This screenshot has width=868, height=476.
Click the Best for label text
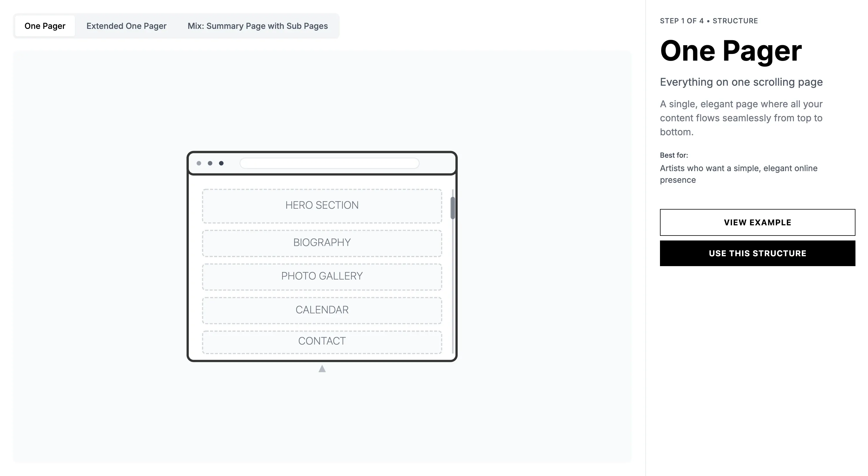click(x=674, y=155)
